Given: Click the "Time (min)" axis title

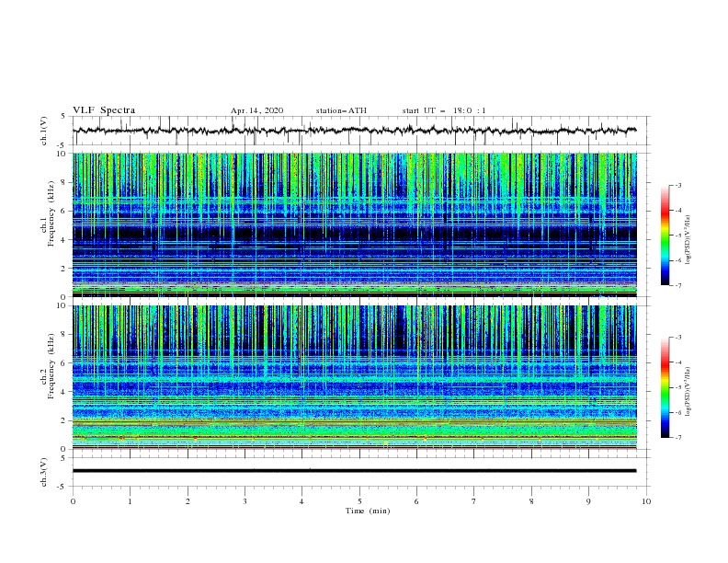Looking at the screenshot, I should click(x=368, y=511).
